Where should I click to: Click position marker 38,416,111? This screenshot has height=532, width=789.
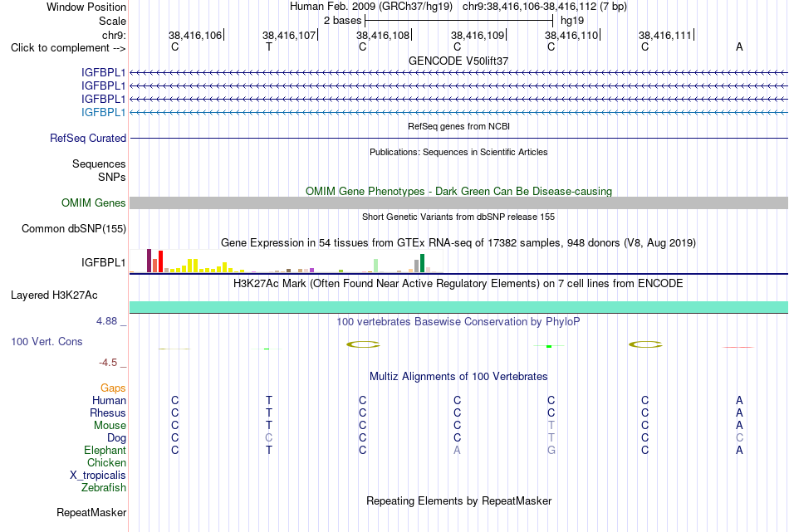click(x=666, y=35)
